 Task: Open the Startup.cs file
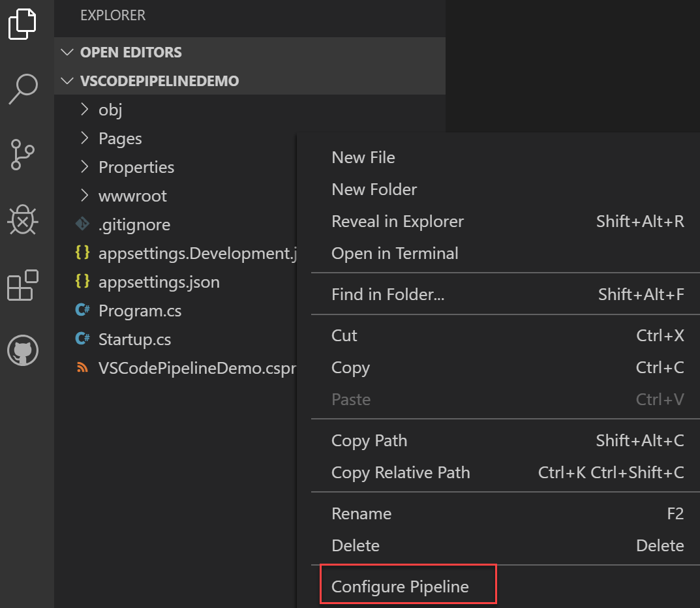134,339
